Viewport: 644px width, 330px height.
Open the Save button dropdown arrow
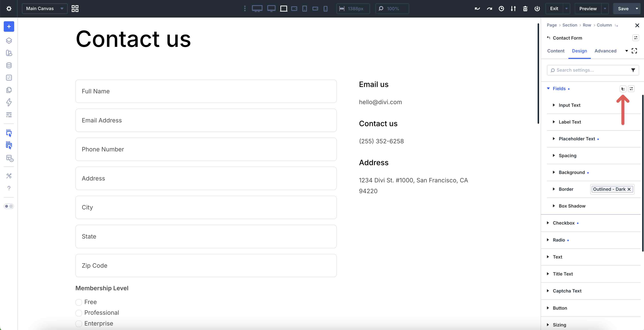pos(637,9)
